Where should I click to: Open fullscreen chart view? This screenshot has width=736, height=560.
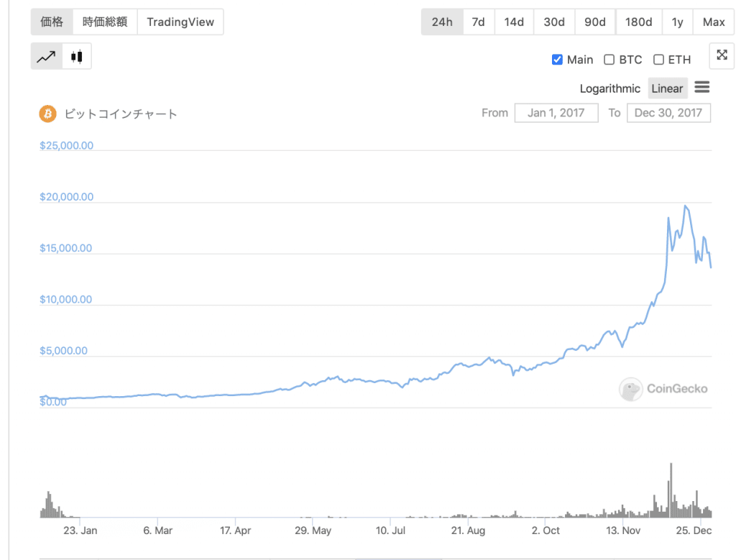pyautogui.click(x=721, y=55)
